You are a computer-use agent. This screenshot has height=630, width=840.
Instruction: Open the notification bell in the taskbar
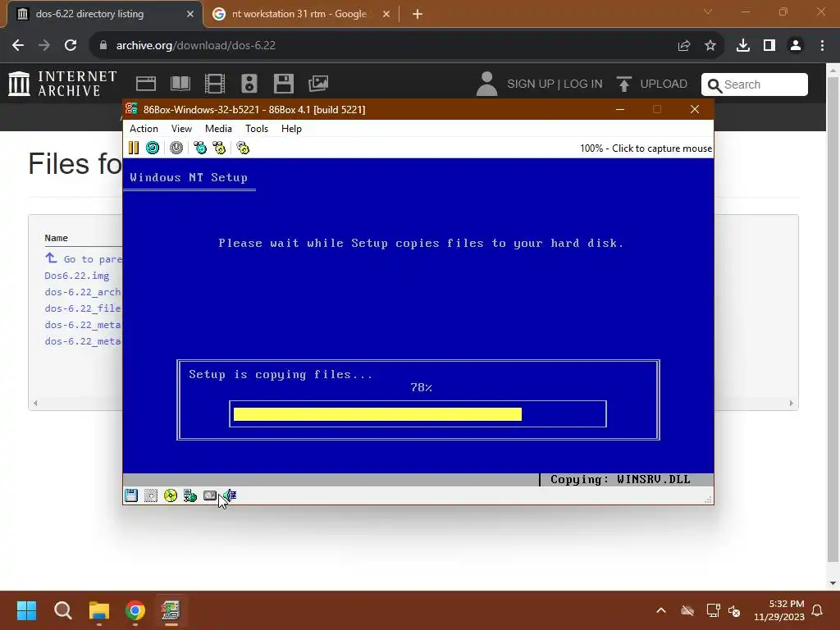[x=818, y=610]
